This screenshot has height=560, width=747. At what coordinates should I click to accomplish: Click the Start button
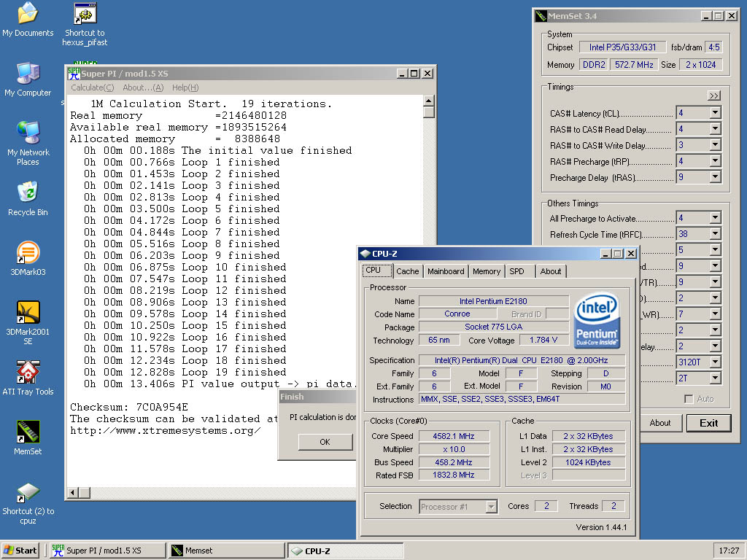[x=21, y=551]
